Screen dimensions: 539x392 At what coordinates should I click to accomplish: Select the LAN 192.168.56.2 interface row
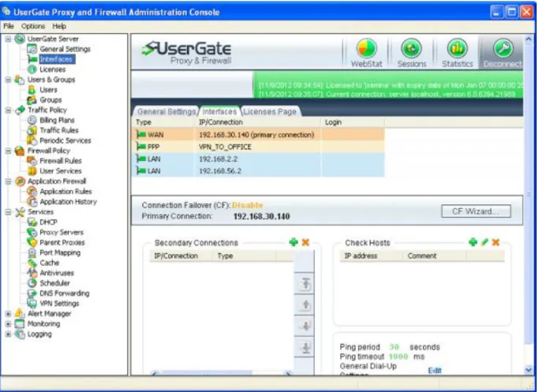tap(258, 170)
